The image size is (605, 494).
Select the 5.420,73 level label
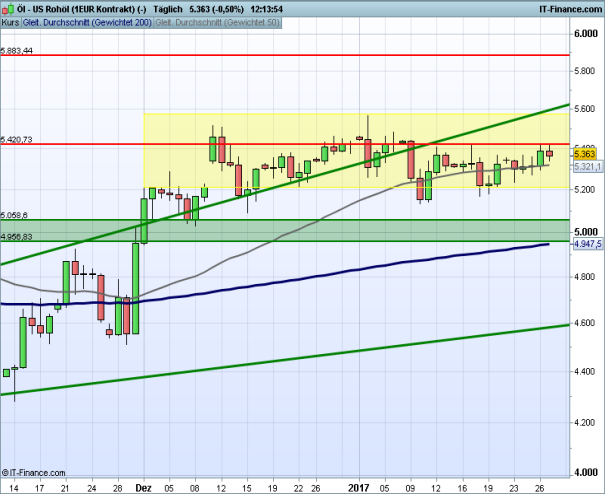16,140
